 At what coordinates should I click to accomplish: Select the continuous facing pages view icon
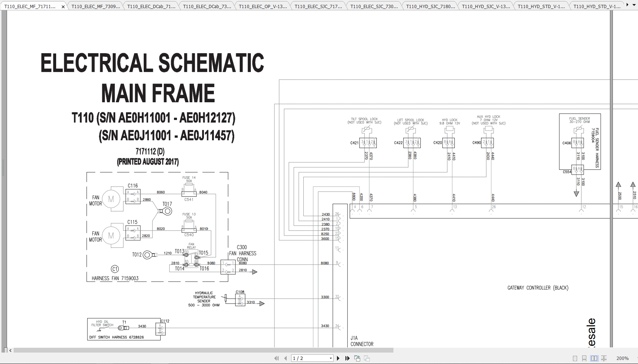coord(604,358)
